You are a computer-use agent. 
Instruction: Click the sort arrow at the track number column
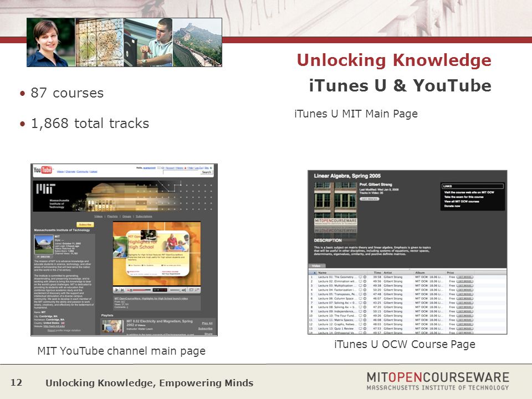point(315,273)
